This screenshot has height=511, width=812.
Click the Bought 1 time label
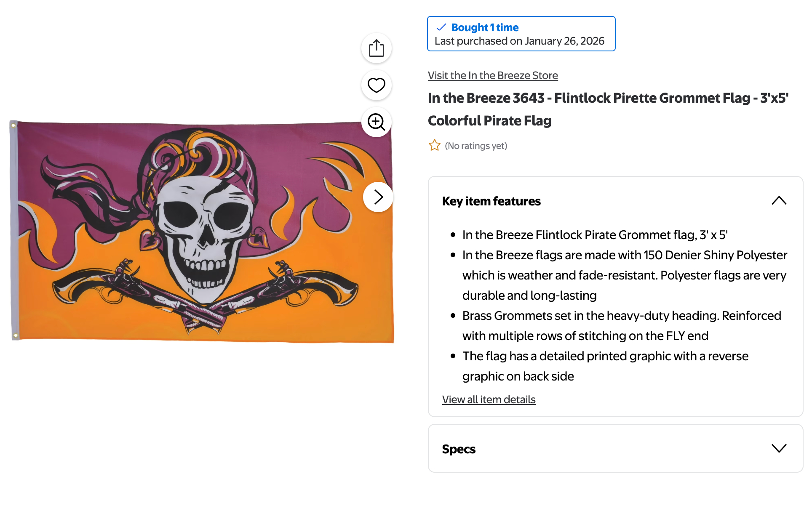[485, 27]
